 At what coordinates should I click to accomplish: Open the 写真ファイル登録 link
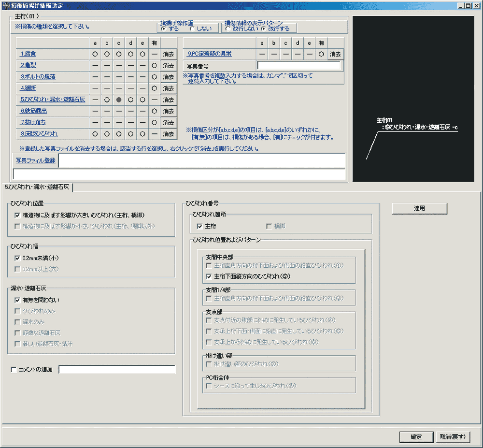pyautogui.click(x=36, y=160)
